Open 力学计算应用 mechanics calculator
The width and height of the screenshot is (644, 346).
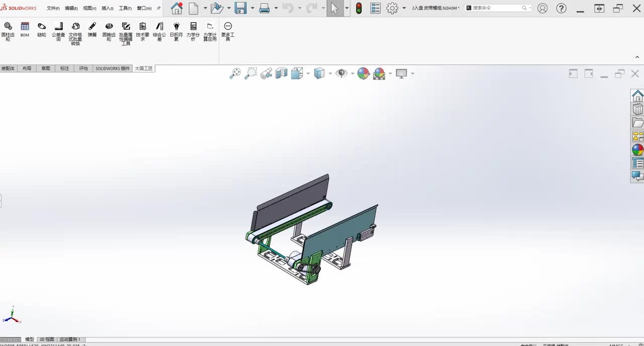(x=210, y=31)
